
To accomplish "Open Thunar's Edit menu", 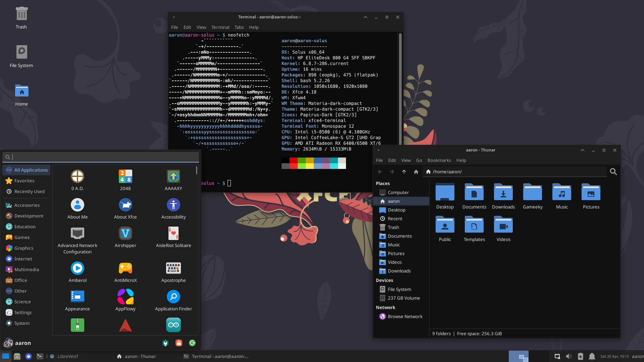I will 392,160.
